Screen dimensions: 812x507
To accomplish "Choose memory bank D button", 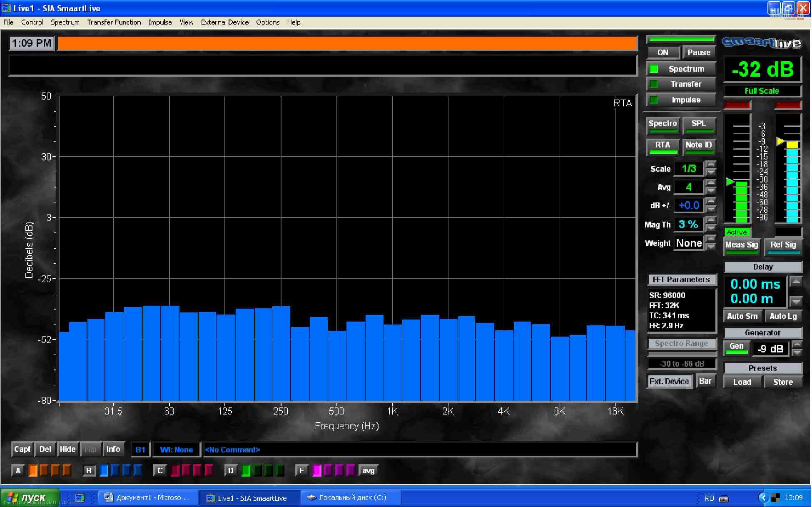I will 231,470.
